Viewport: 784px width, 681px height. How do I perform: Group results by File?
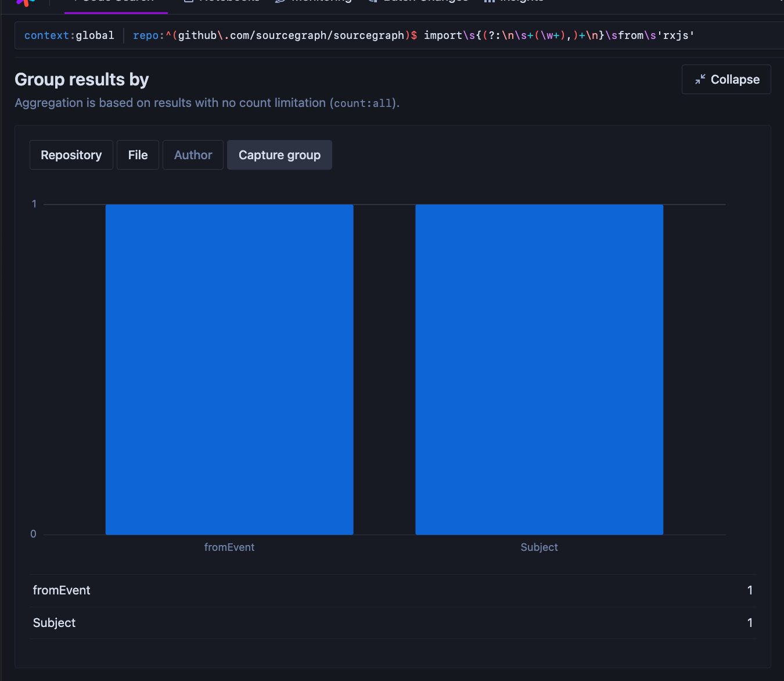click(138, 155)
